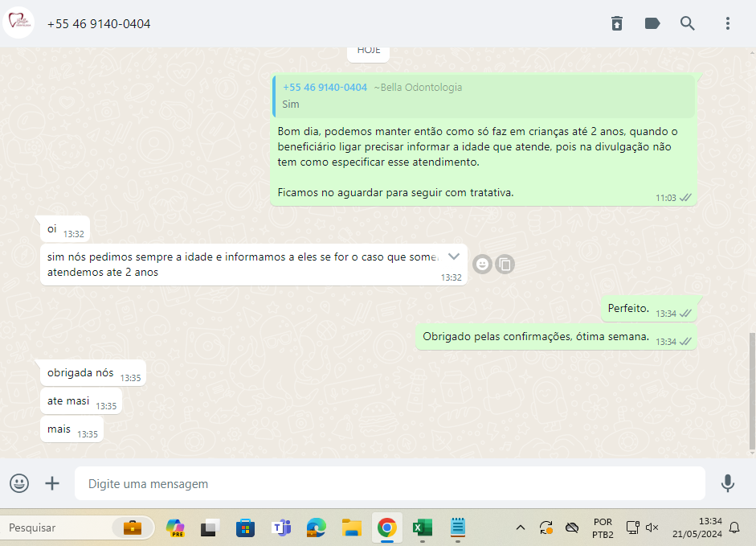
Task: Expand the message options chevron on 'sim nós pedimos'
Action: click(x=453, y=257)
